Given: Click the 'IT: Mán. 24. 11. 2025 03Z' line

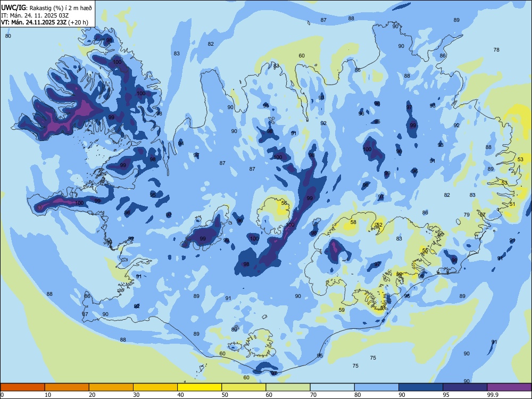Looking at the screenshot, I should point(35,15).
